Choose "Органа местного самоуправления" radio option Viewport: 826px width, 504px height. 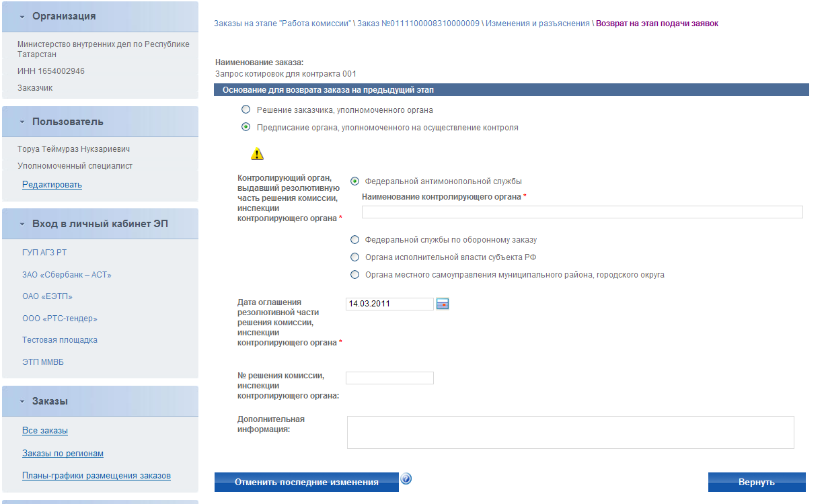coord(354,274)
